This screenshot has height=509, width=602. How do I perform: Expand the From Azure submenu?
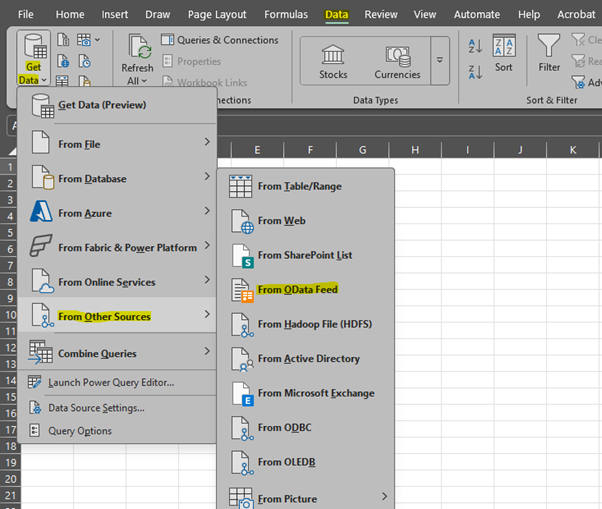tap(117, 213)
